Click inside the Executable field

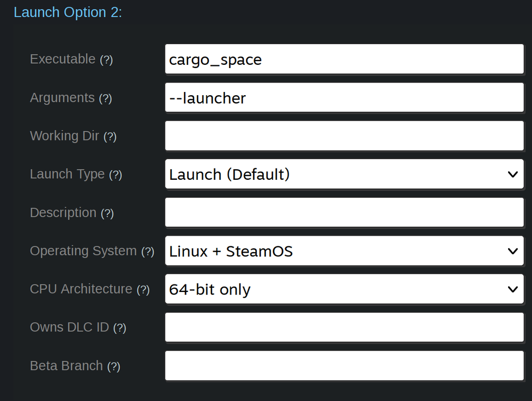tap(345, 59)
